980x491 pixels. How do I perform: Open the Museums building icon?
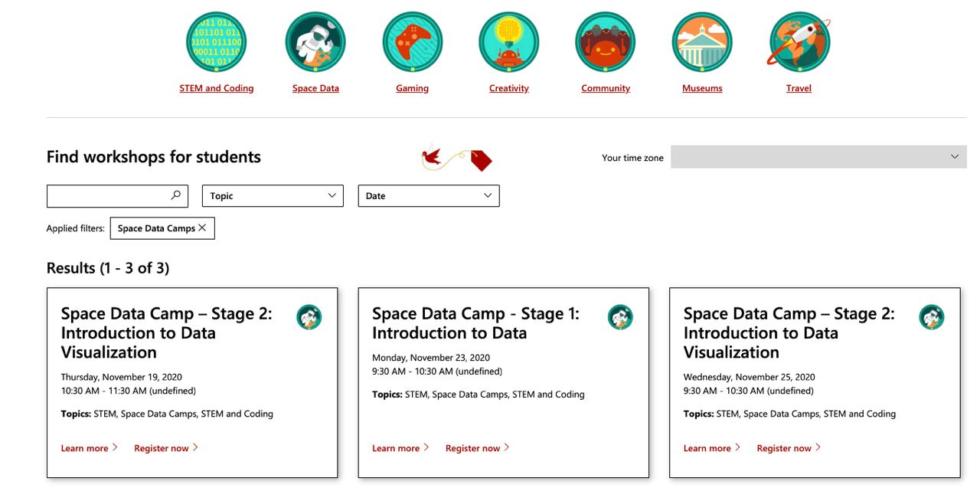point(702,43)
